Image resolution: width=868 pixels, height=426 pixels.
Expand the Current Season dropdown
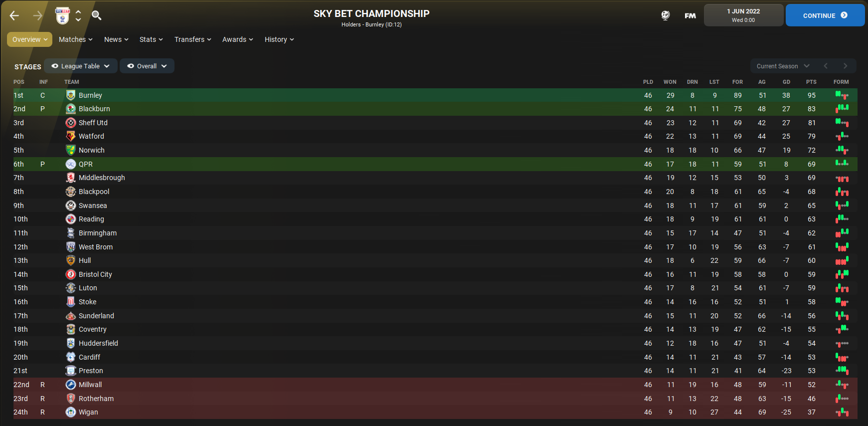(783, 66)
